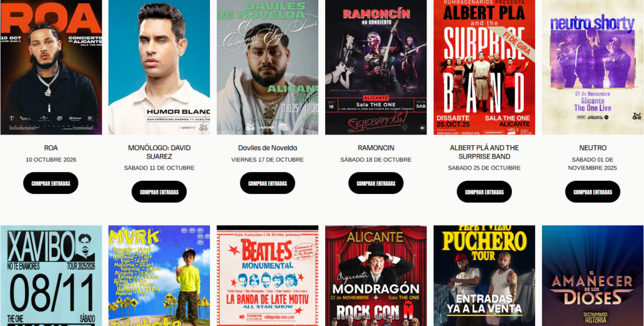Open the Daviles de Novelda poster
Screen dimensions: 644x326
tap(267, 67)
